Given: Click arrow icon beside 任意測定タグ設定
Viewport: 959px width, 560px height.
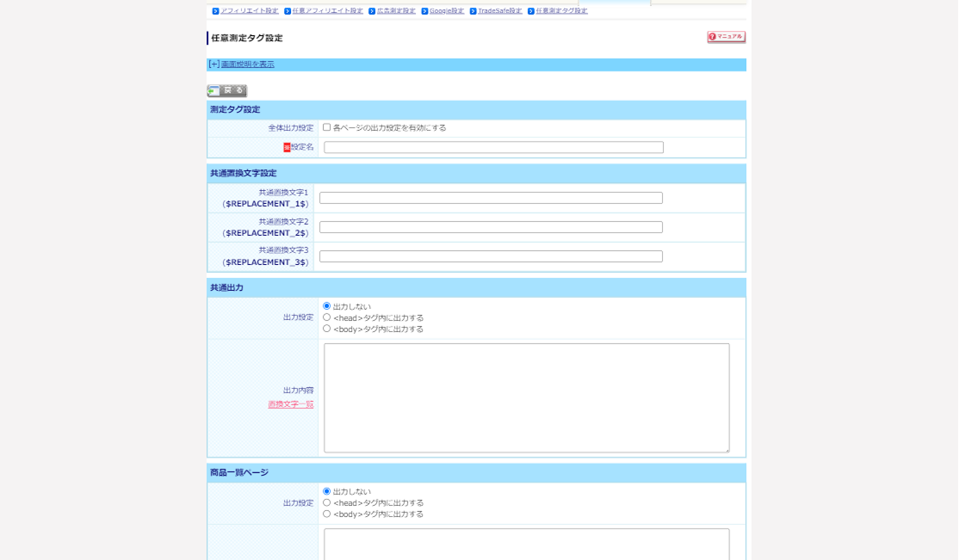Looking at the screenshot, I should tap(531, 11).
